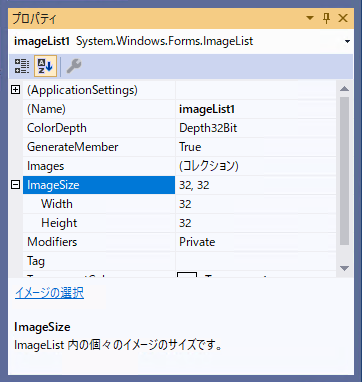Open the window position dropdown arrow in the title bar
Screen dimensions: 362x382
pos(310,18)
